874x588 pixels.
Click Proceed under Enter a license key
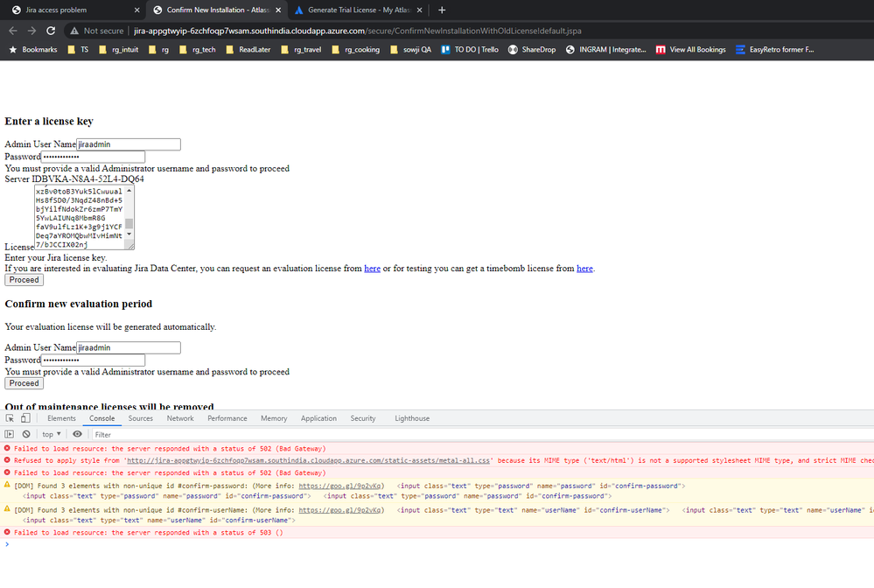[x=24, y=280]
